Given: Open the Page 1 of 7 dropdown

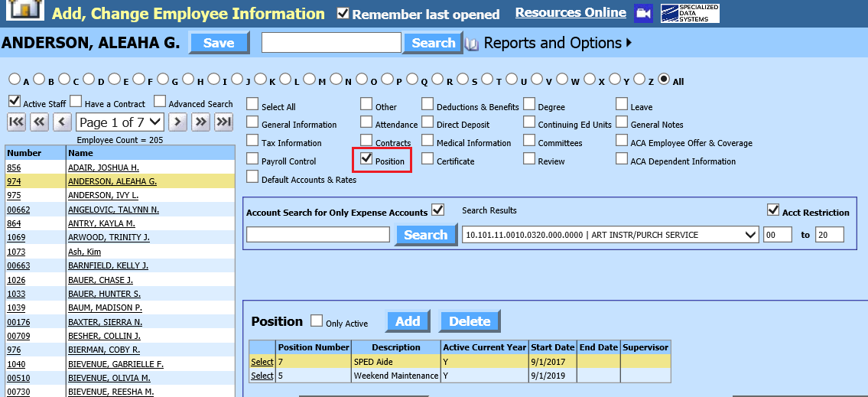Looking at the screenshot, I should click(x=120, y=122).
